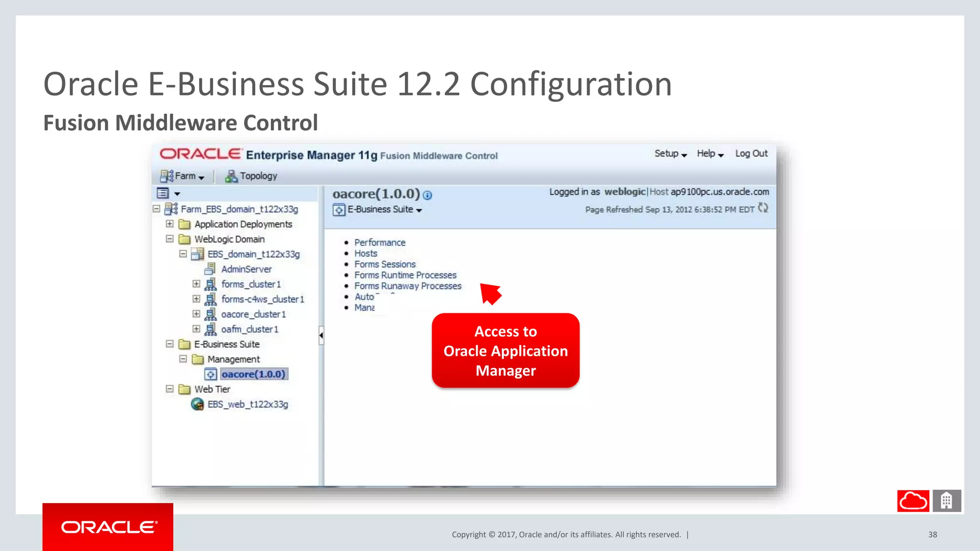Screen dimensions: 980x551
Task: Click the EBS_domain_t122x33g domain icon
Action: (x=197, y=254)
